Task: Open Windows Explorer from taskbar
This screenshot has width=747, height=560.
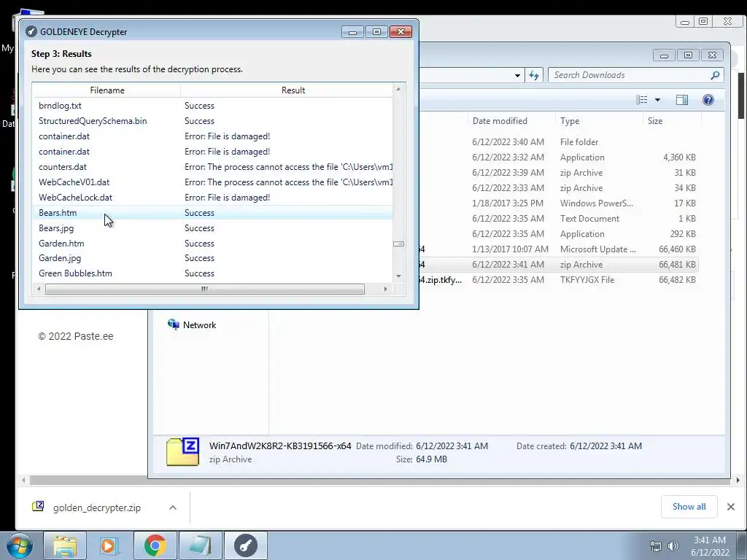Action: click(65, 545)
